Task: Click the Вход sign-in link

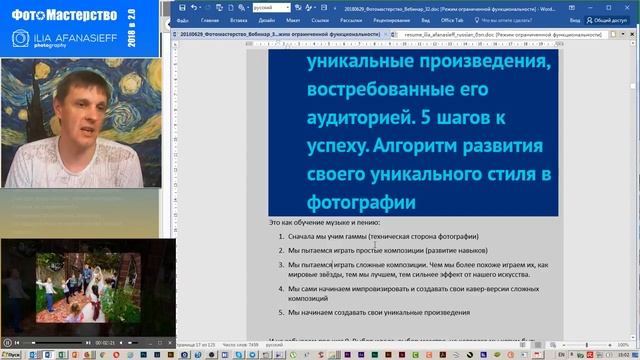Action: 575,20
